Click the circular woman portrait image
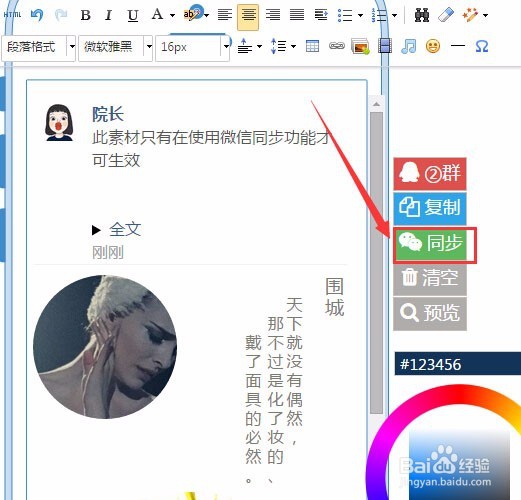521x500 pixels. pyautogui.click(x=105, y=347)
